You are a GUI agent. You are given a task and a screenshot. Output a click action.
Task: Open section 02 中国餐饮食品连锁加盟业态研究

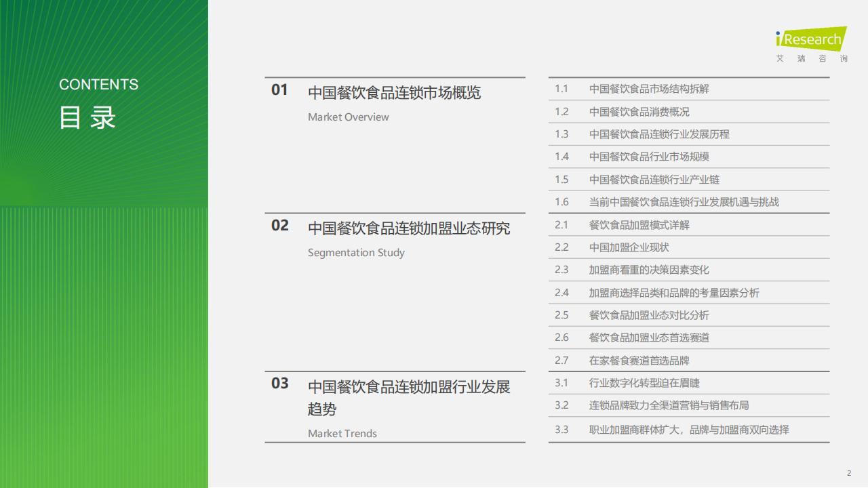pyautogui.click(x=408, y=228)
